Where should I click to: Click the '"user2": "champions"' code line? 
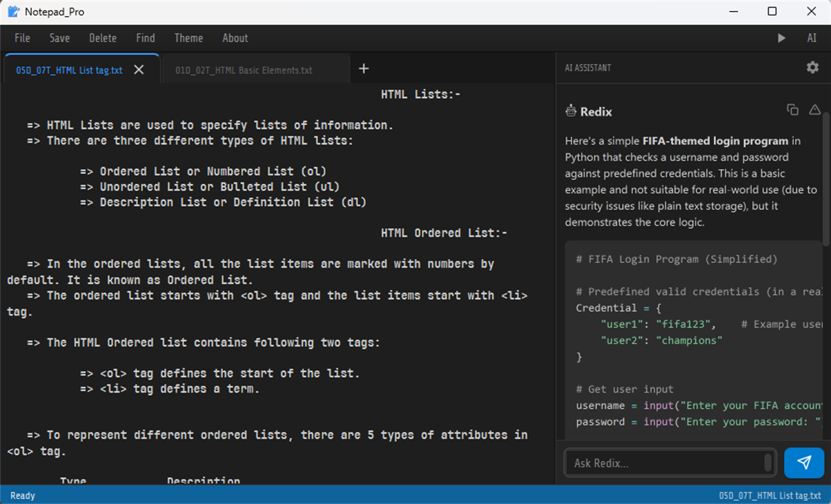click(661, 341)
